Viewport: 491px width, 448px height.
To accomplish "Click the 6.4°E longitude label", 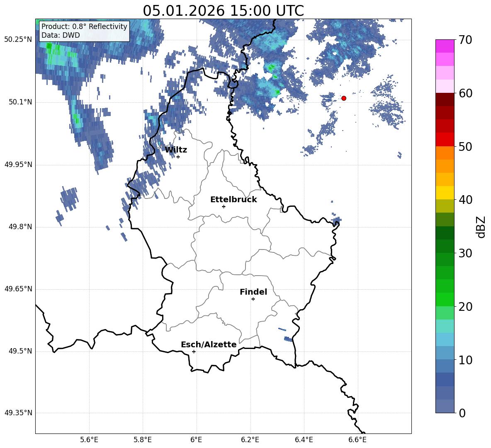I will pyautogui.click(x=304, y=440).
